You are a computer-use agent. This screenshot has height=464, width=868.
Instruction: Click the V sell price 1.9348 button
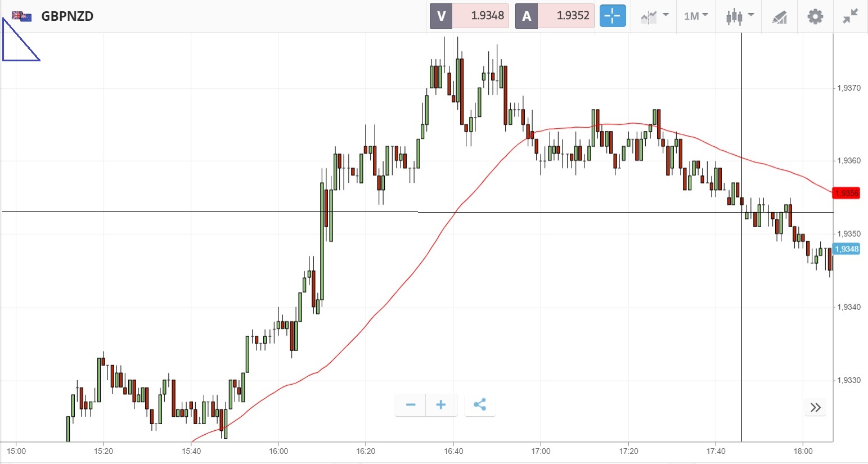click(469, 16)
